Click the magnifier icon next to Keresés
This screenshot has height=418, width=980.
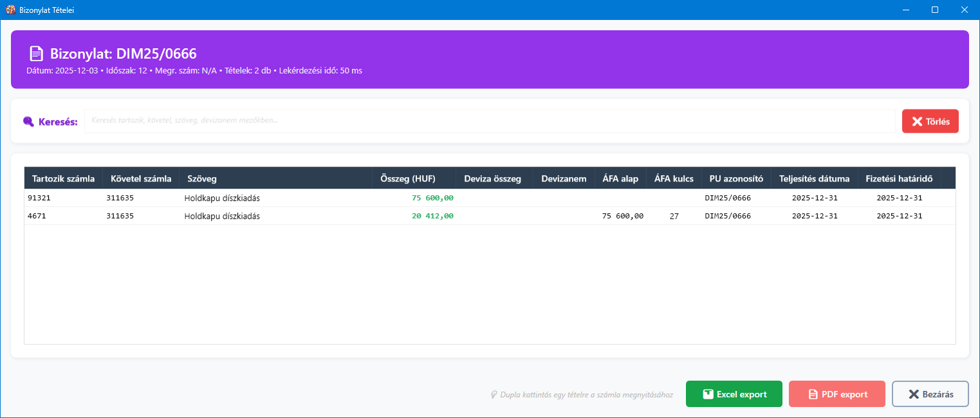click(28, 122)
